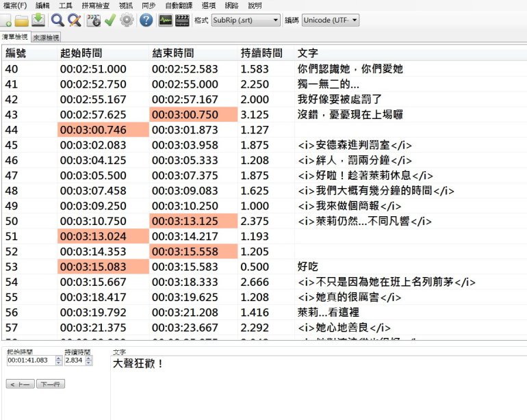Select row 56 text 茉莉...看這裡

click(x=329, y=312)
